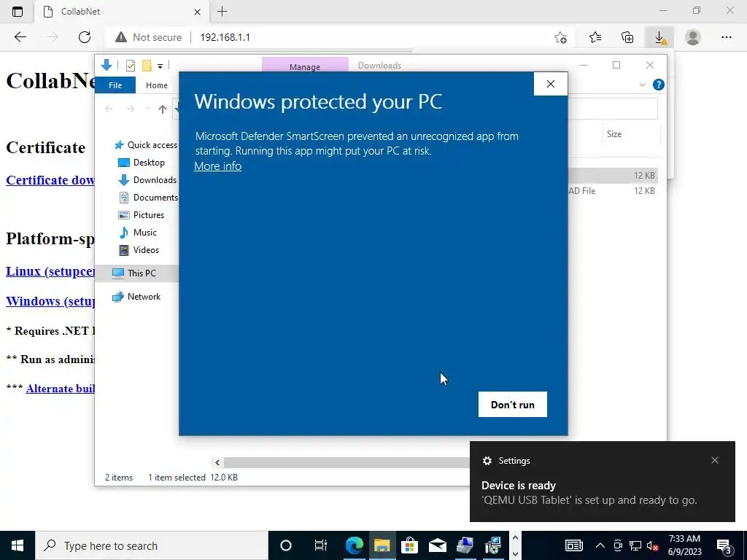Select Desktop in the navigation pane
The image size is (747, 560).
141,163
